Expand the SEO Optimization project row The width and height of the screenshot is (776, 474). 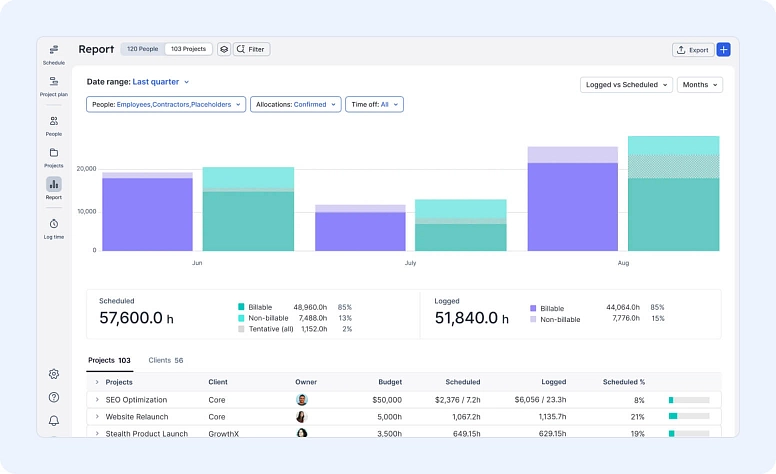coord(97,400)
